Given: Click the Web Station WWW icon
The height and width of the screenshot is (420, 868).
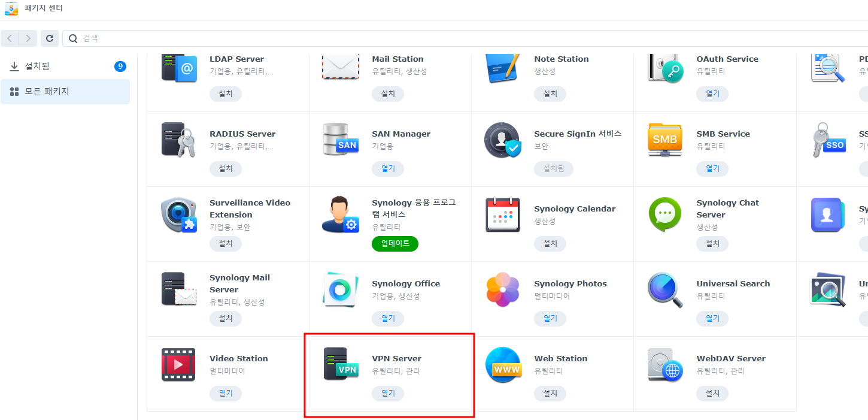Looking at the screenshot, I should tap(503, 365).
